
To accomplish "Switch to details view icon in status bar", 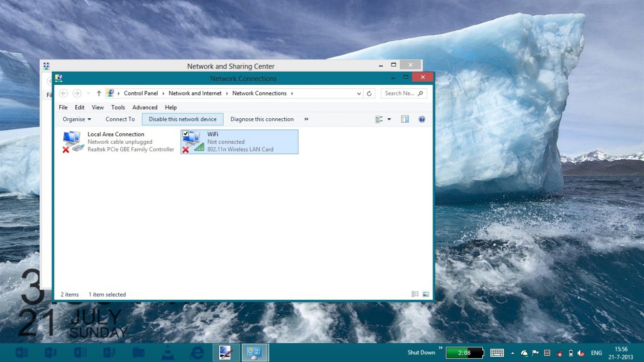I will click(415, 294).
